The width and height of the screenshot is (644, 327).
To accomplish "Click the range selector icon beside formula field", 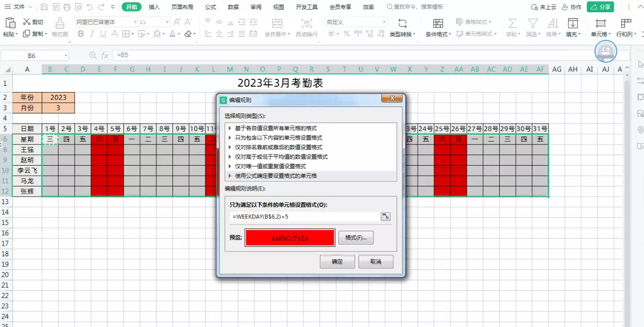I will pos(386,216).
